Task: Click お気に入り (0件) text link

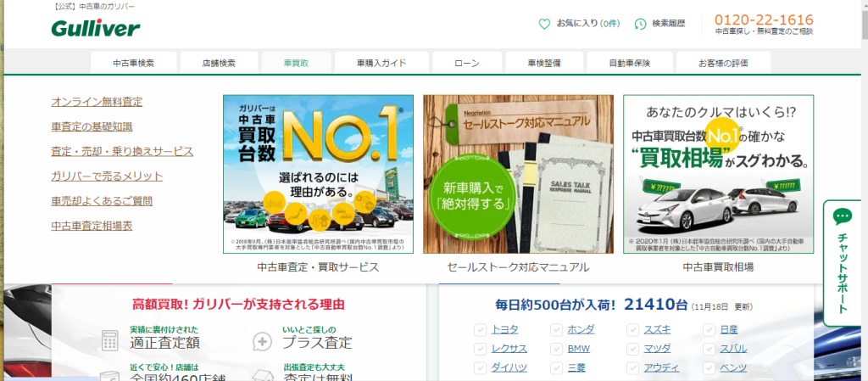Action: [588, 24]
